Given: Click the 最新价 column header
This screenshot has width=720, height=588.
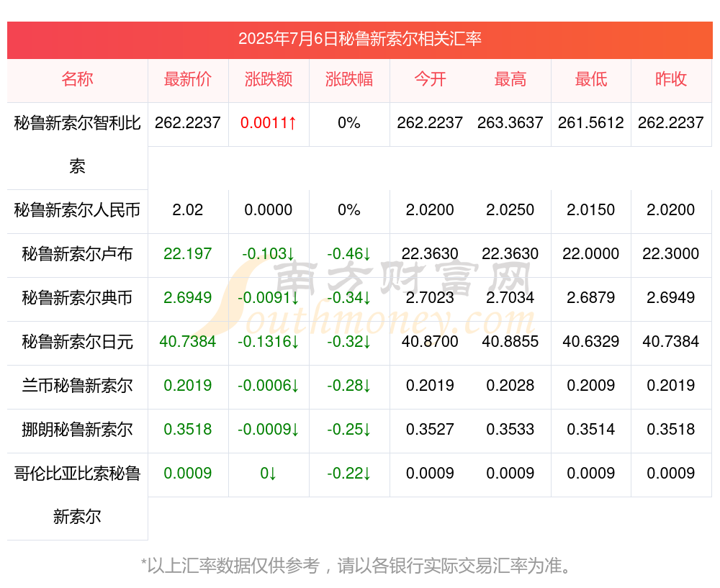Looking at the screenshot, I should tap(188, 79).
